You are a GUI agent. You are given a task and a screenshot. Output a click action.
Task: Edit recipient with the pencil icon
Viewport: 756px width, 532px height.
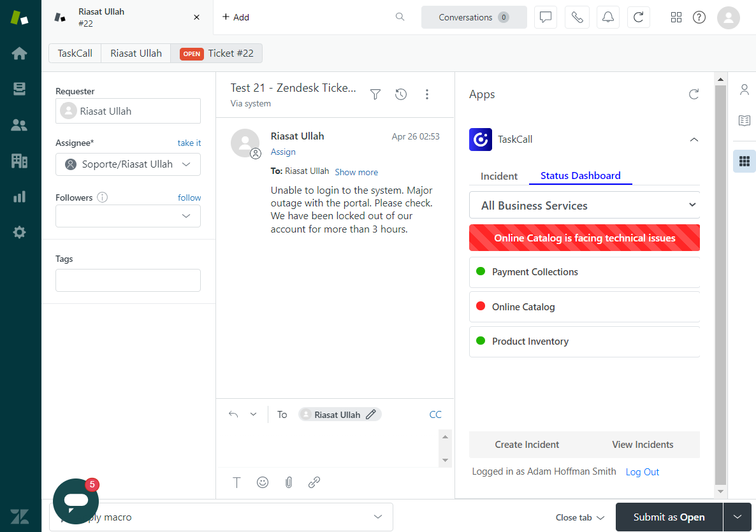tap(371, 414)
